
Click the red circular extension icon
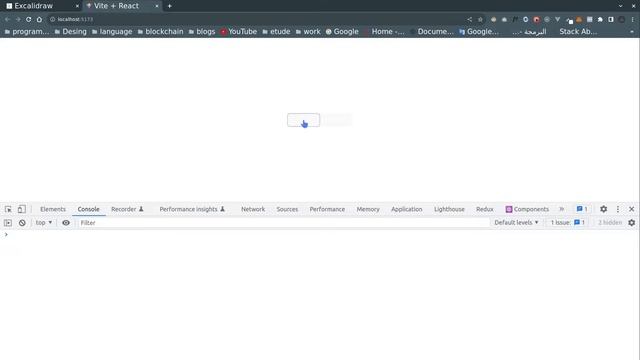tap(536, 19)
